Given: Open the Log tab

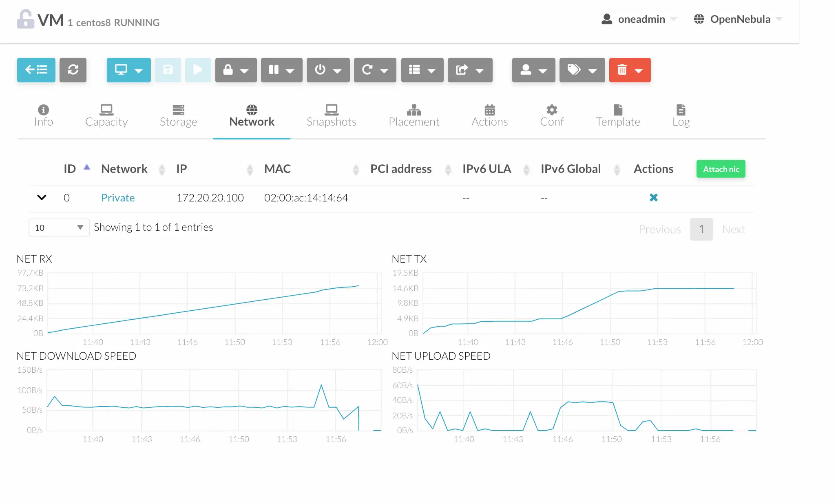Looking at the screenshot, I should pyautogui.click(x=681, y=116).
